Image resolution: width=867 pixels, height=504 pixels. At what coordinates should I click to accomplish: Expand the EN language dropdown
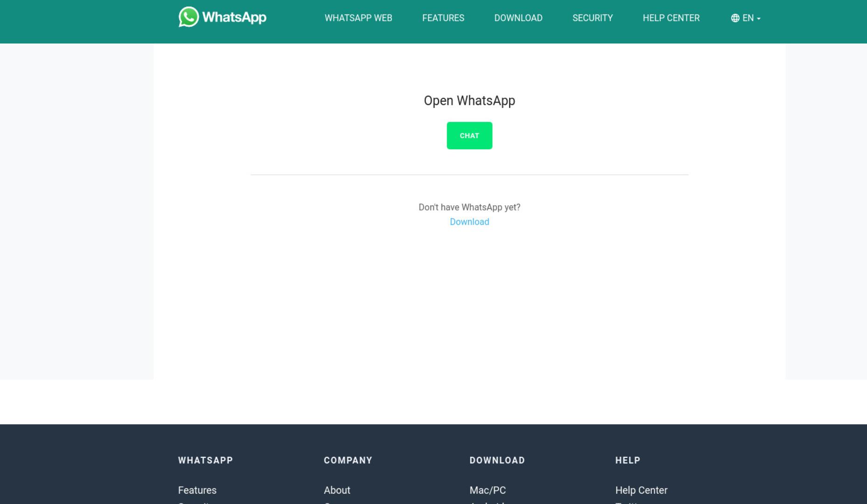(746, 18)
